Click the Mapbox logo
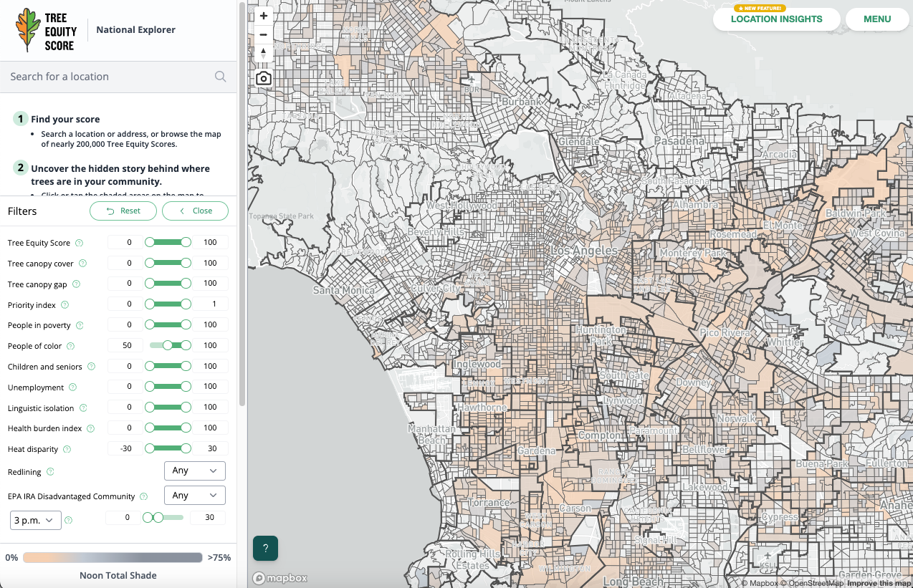This screenshot has height=588, width=913. click(279, 578)
